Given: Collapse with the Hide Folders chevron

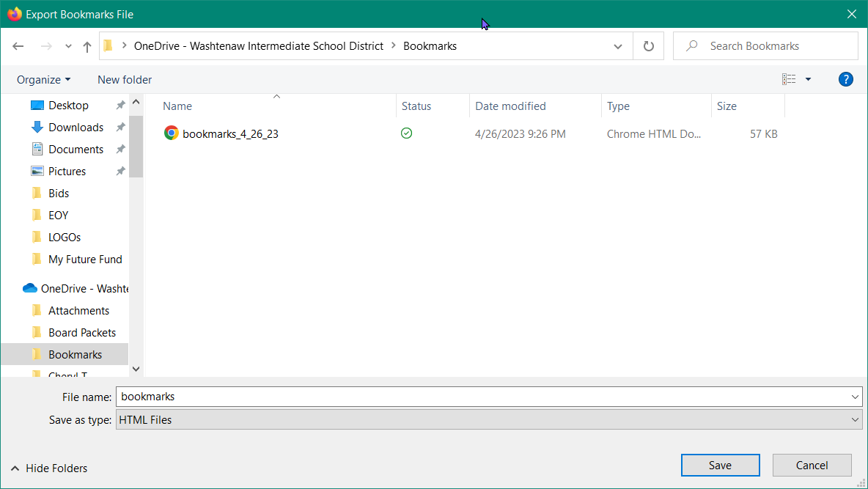Looking at the screenshot, I should click(15, 468).
